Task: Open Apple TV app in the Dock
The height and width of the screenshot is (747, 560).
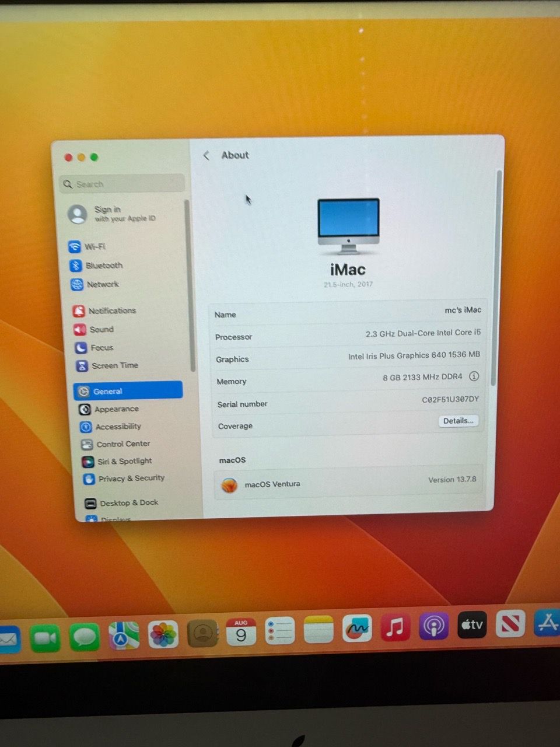Action: pos(472,625)
